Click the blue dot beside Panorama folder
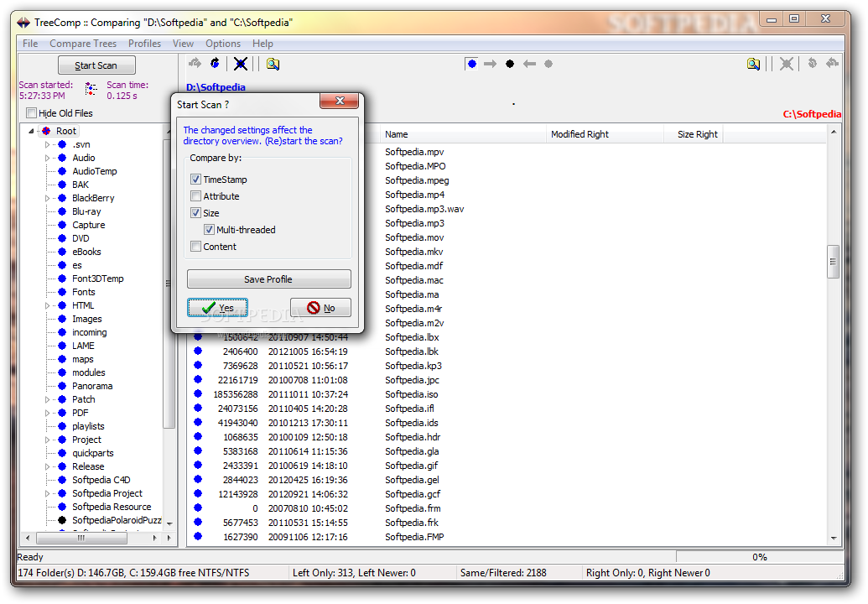 click(x=62, y=386)
